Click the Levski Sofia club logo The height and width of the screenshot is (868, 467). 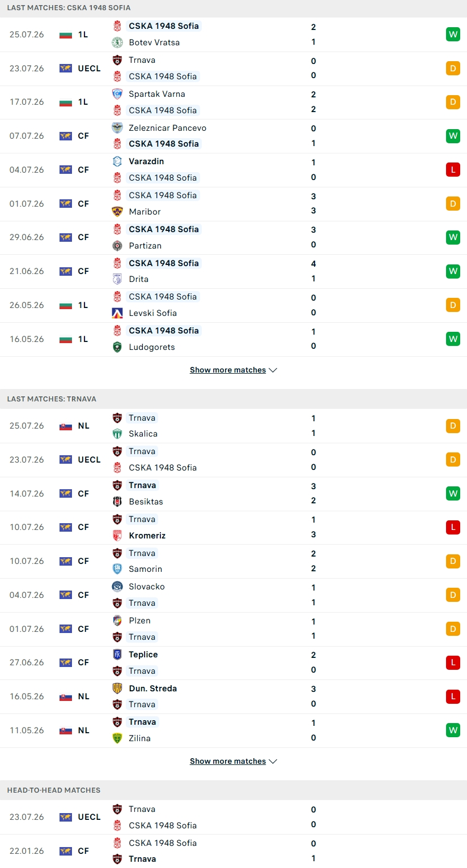tap(117, 313)
